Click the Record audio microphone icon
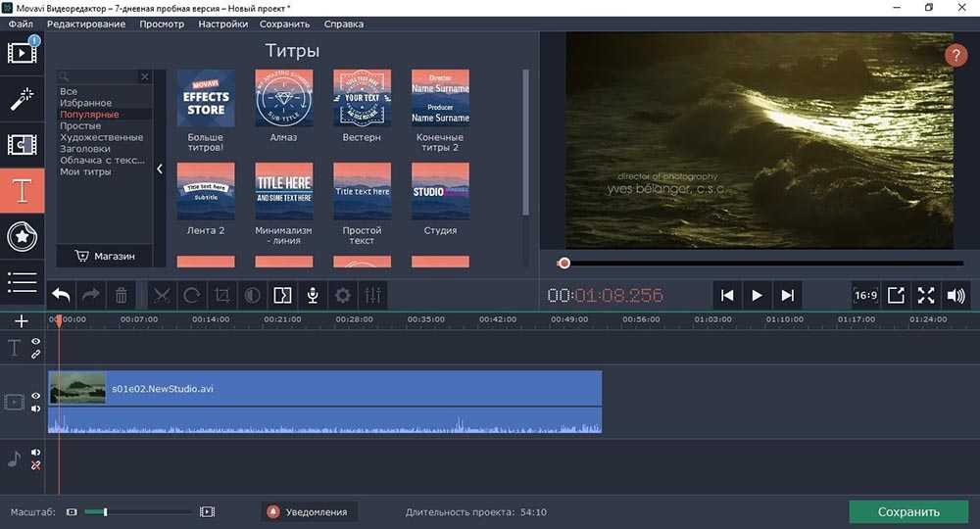 (x=313, y=295)
